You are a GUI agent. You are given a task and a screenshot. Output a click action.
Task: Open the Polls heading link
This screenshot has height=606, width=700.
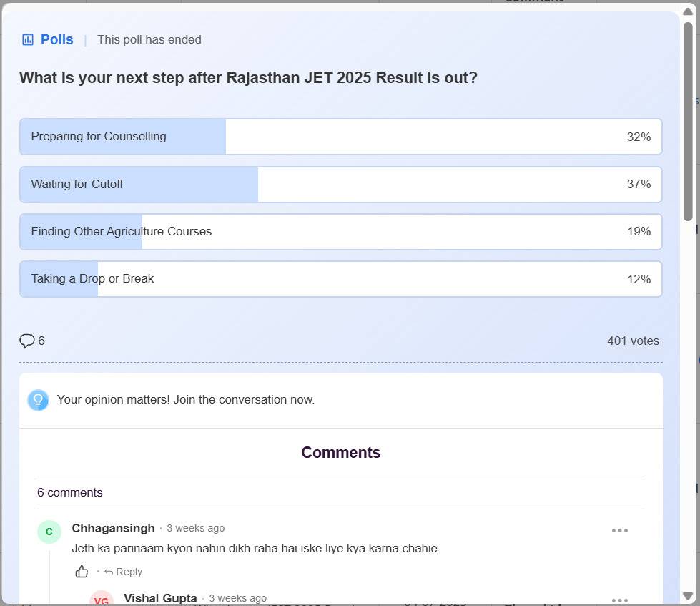pos(56,40)
